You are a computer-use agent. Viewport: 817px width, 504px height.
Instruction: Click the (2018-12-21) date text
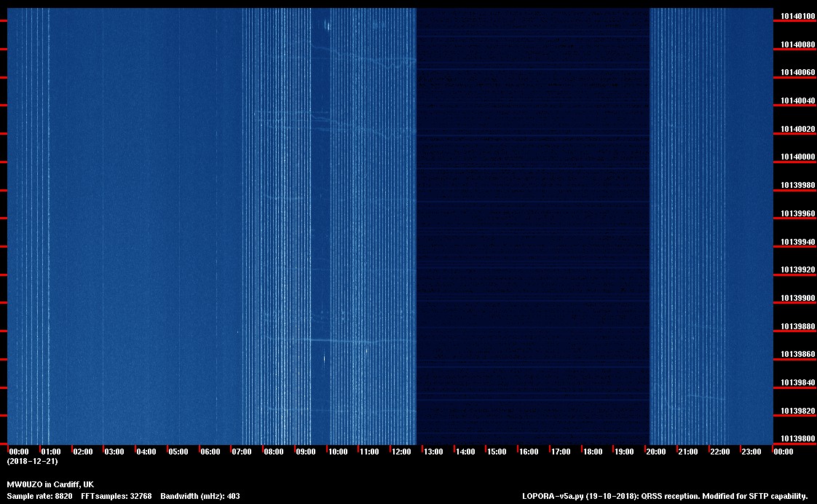click(x=32, y=462)
